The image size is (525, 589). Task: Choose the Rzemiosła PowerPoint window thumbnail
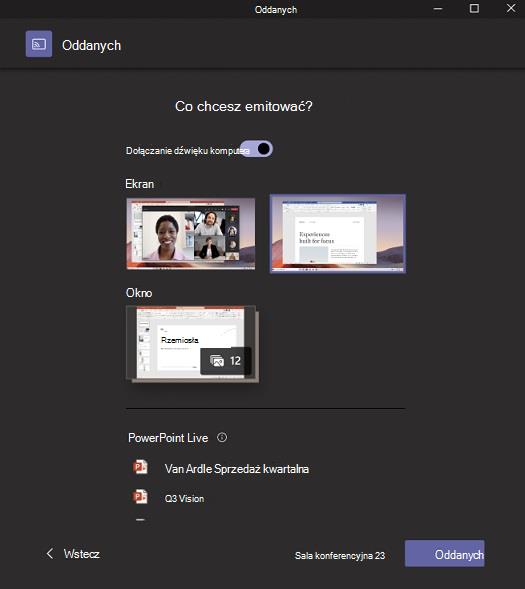tap(192, 344)
